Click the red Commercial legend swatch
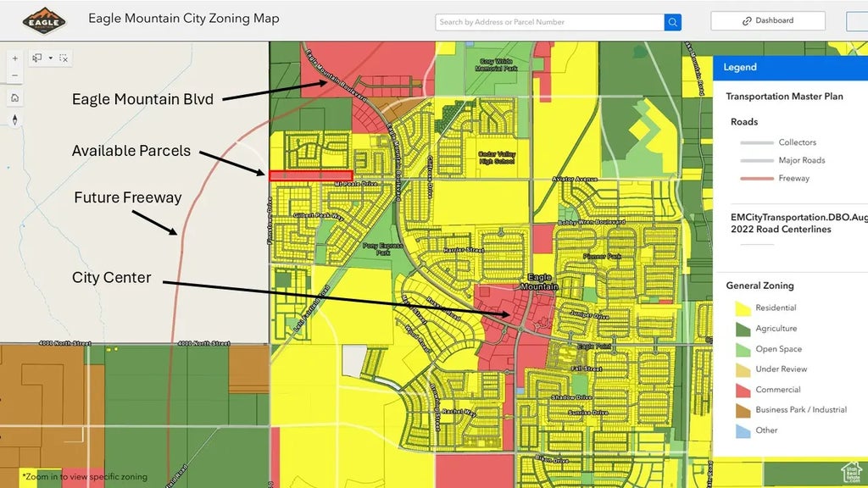Viewport: 868px width, 488px height. 743,390
